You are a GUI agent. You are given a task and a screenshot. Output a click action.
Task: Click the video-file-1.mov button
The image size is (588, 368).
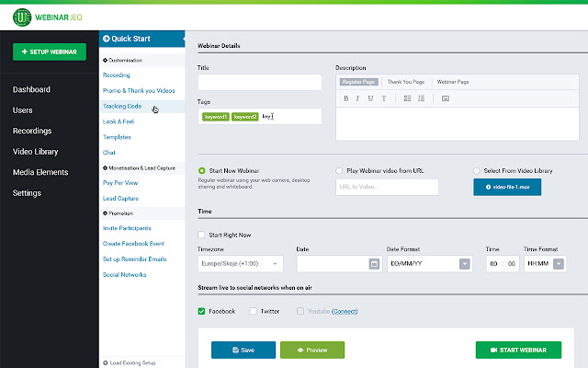(507, 187)
